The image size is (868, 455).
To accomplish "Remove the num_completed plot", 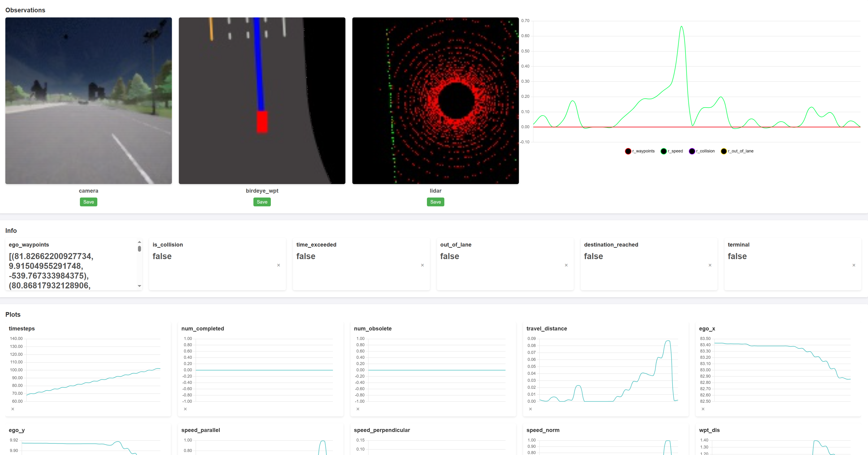I will point(185,409).
